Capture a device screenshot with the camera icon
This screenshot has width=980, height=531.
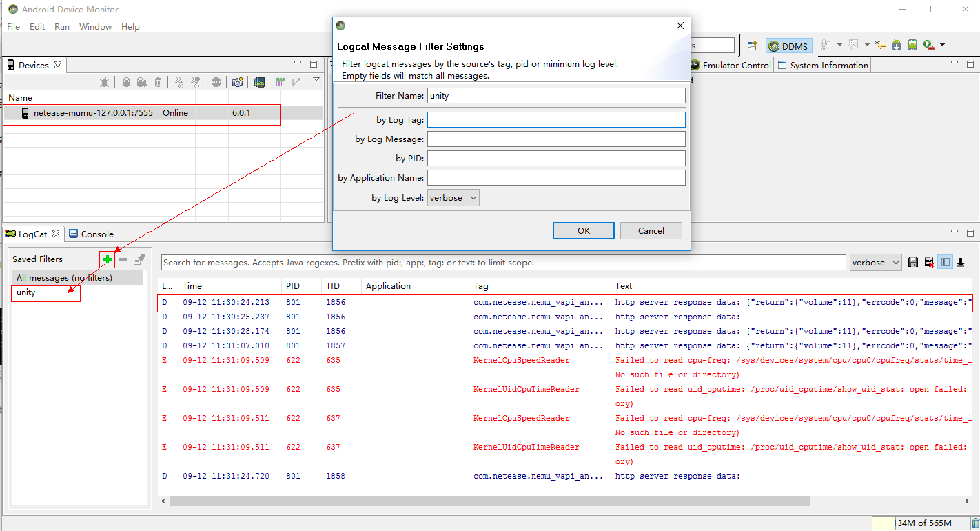pyautogui.click(x=238, y=82)
